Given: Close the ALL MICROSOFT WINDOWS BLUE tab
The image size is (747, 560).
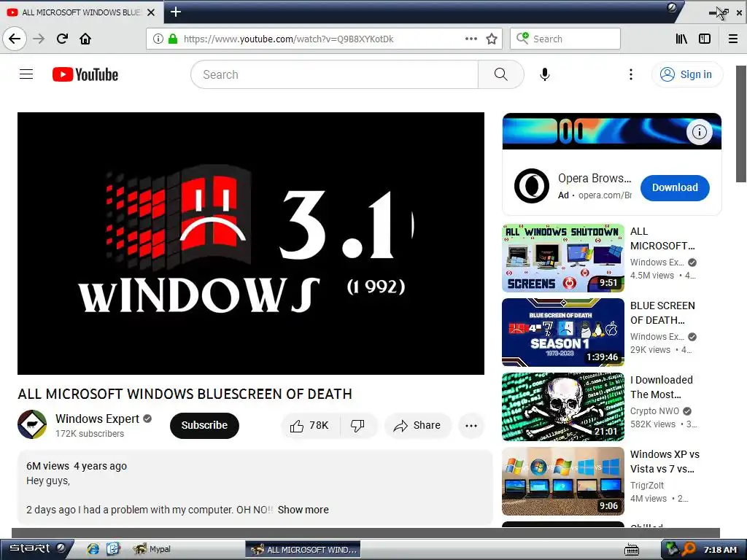Looking at the screenshot, I should 151,12.
